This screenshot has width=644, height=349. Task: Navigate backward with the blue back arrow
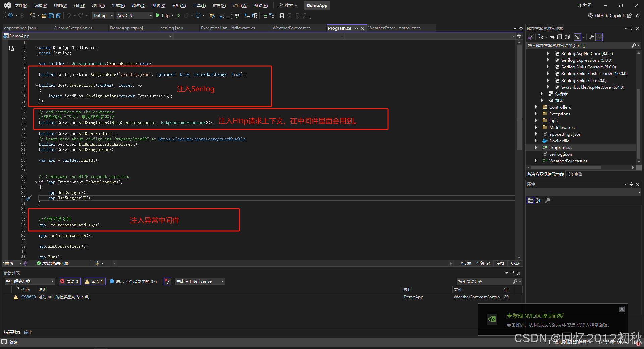tap(10, 16)
